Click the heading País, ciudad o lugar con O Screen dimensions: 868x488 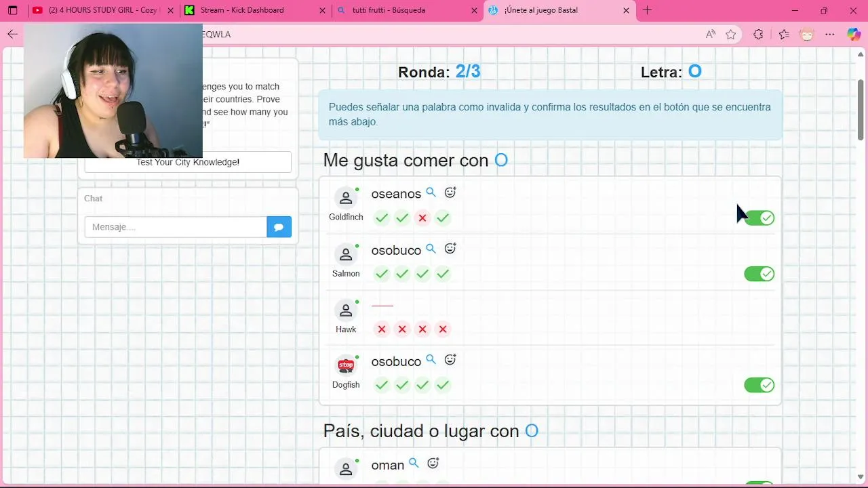[x=431, y=431]
